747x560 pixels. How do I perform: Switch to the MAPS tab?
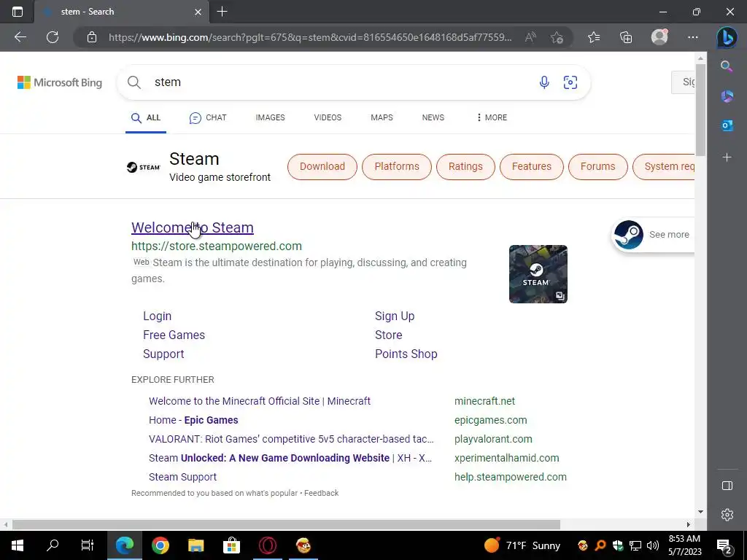pos(382,117)
